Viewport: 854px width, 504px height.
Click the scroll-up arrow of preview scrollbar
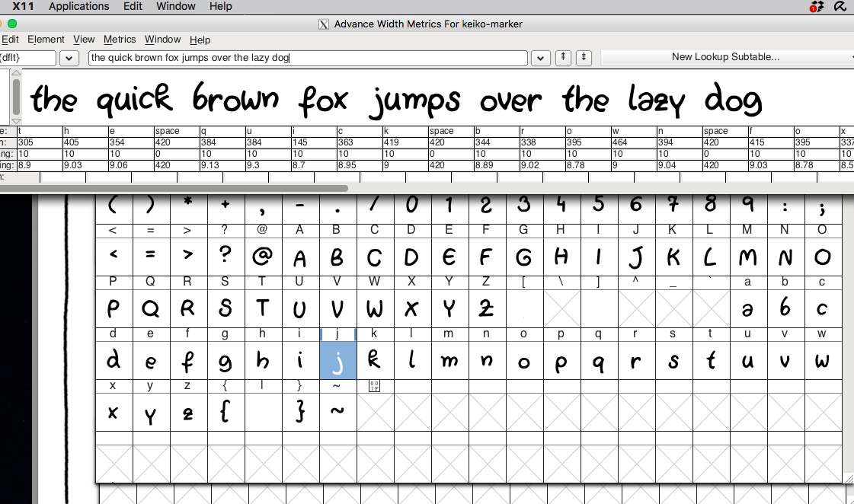(x=16, y=72)
